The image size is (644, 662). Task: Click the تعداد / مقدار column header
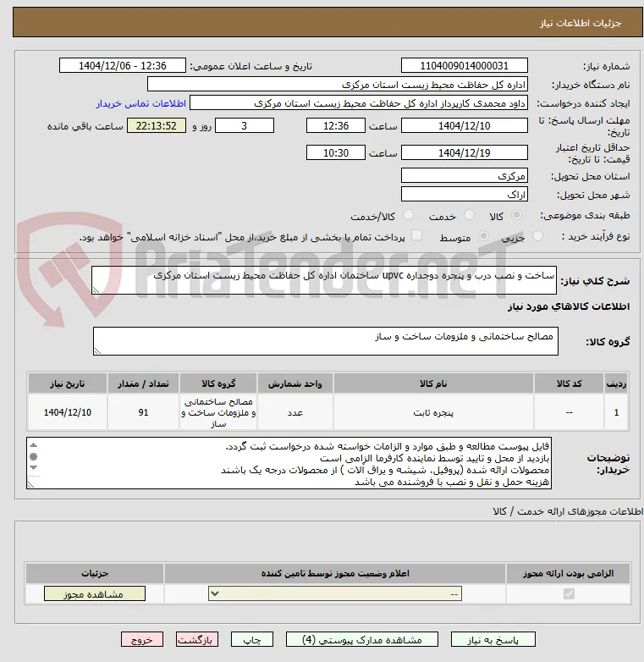coord(144,383)
